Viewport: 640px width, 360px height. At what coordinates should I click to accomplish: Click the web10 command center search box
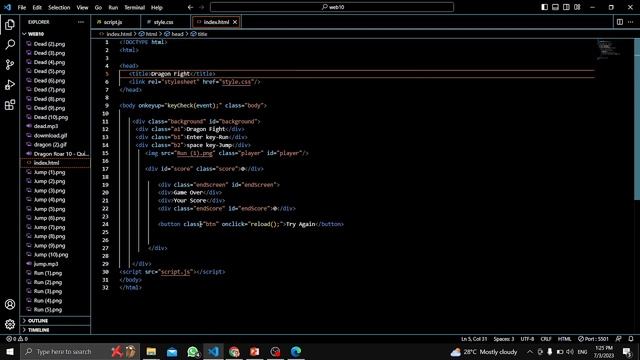332,7
